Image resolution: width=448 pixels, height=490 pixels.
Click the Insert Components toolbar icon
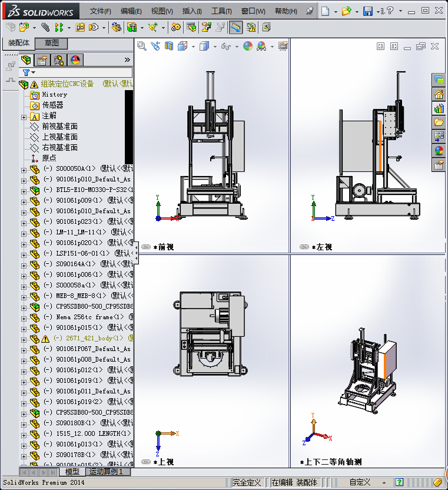tap(24, 27)
